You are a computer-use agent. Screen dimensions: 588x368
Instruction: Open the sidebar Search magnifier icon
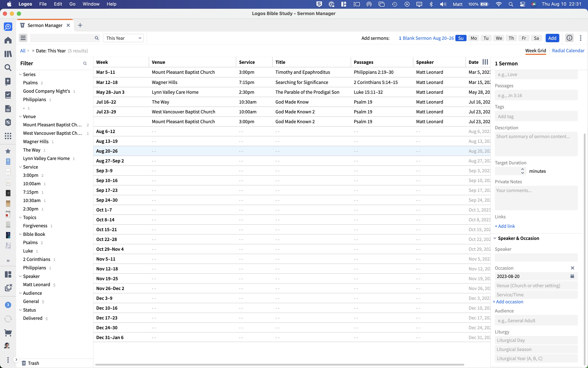(8, 67)
